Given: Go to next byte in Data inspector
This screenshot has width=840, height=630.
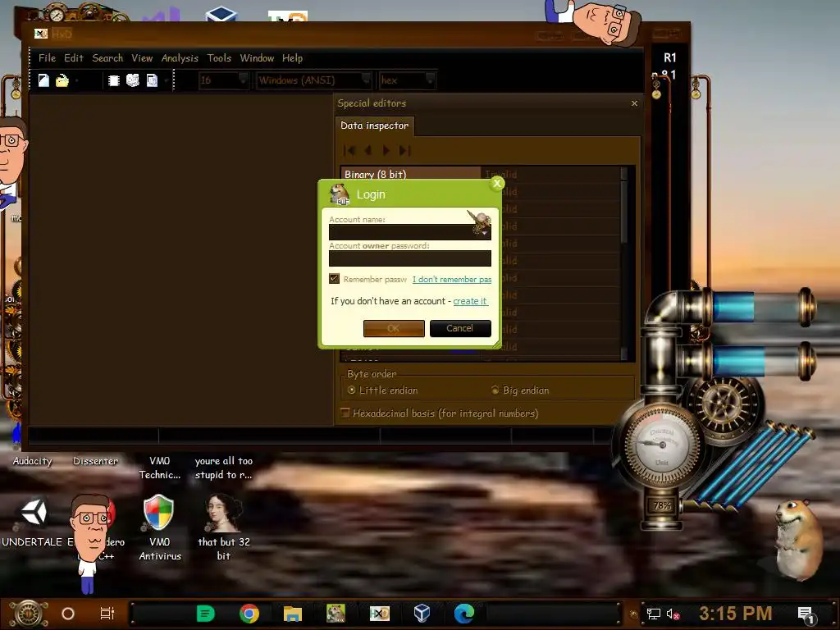Looking at the screenshot, I should tap(386, 151).
